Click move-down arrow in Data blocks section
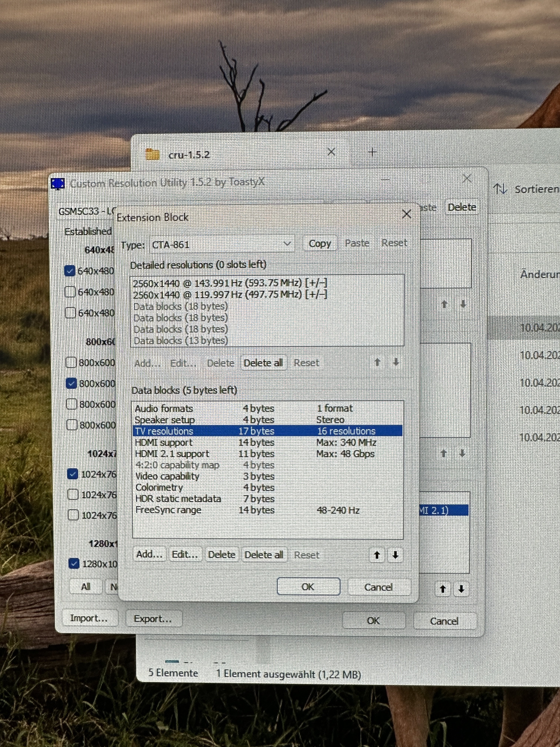560x747 pixels. [x=395, y=555]
